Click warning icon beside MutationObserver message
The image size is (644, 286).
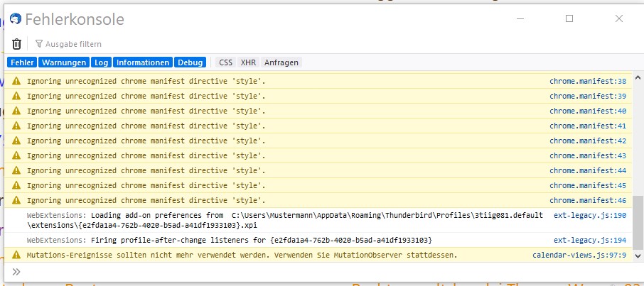(16, 255)
